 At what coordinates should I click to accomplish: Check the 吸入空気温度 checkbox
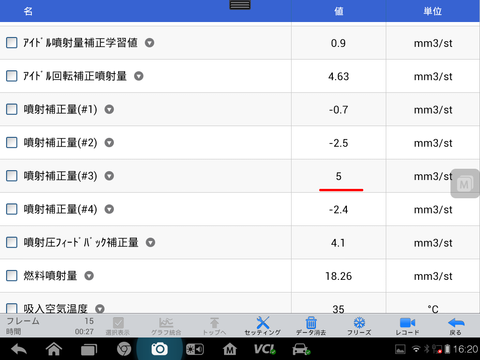coord(12,308)
